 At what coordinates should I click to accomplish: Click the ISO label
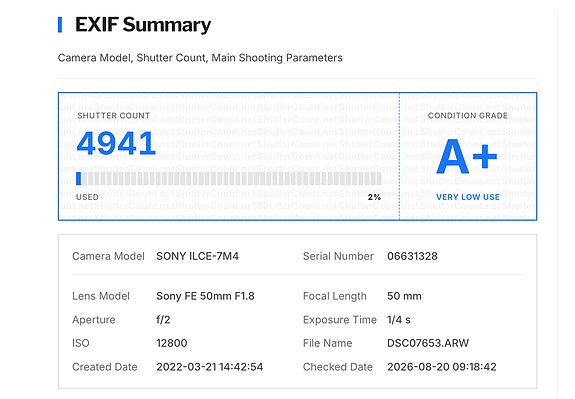coord(81,343)
